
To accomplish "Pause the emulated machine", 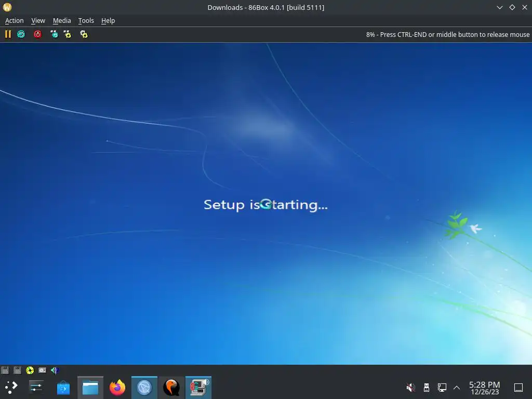I will tap(8, 34).
